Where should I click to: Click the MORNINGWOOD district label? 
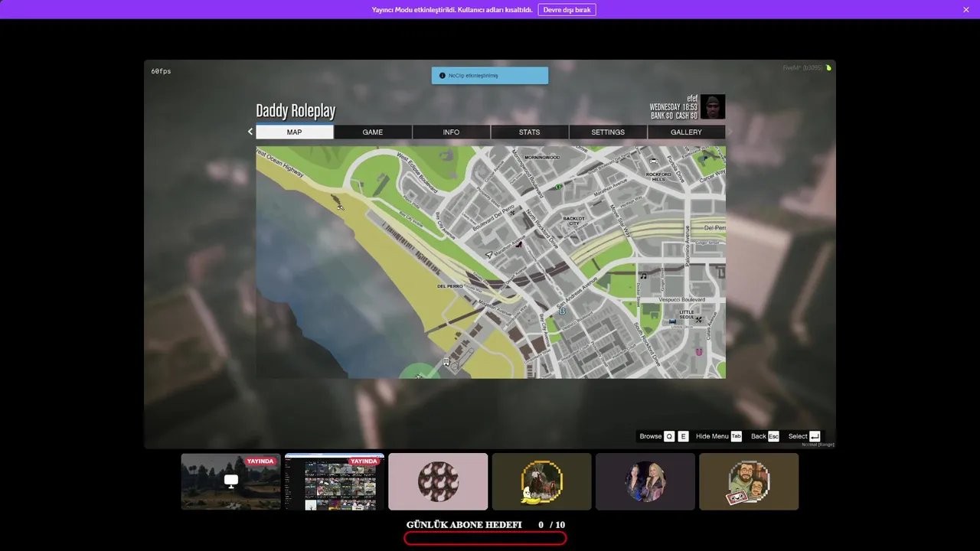click(542, 158)
